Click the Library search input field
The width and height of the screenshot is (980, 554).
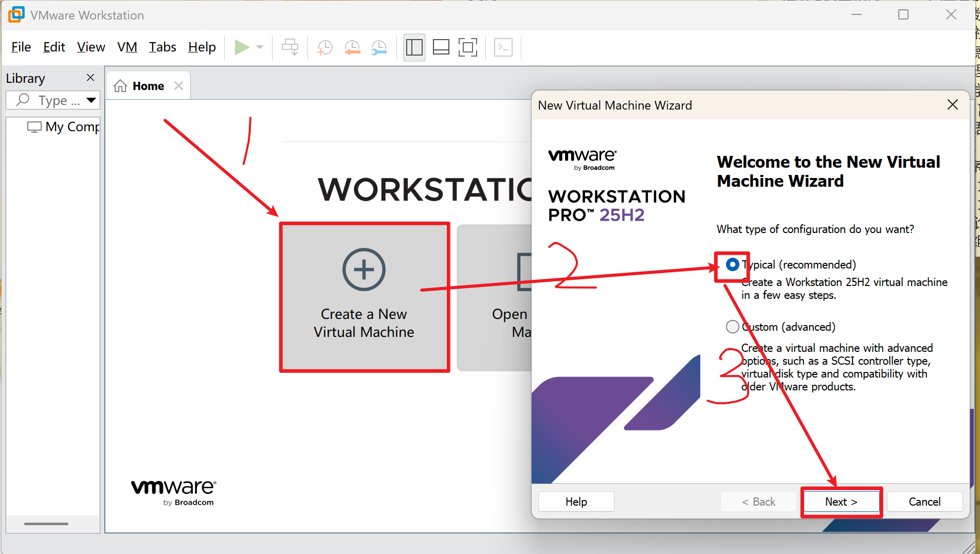53,100
